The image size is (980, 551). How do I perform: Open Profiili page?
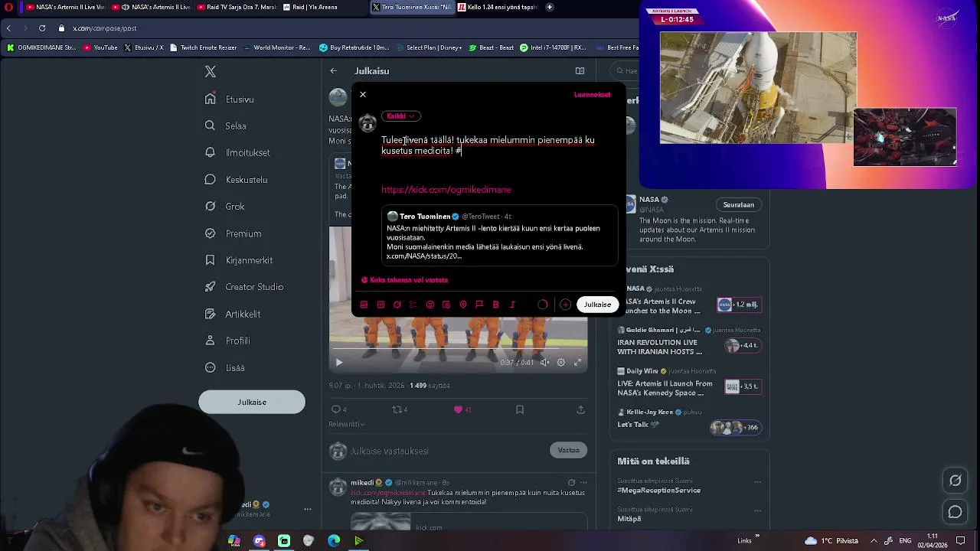pyautogui.click(x=228, y=341)
